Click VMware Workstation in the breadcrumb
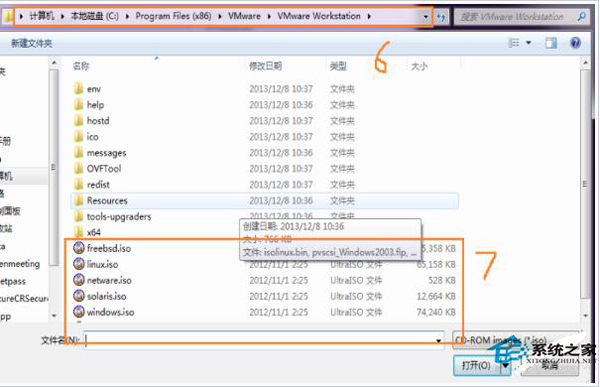Viewport: 600px width, 387px height. [x=319, y=16]
